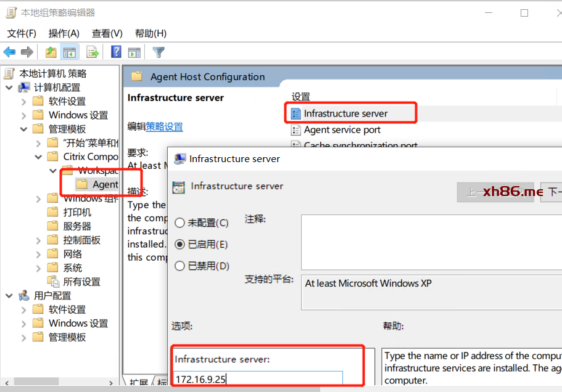Toggle the show/hide action pane icon
562x392 pixels.
[x=134, y=52]
